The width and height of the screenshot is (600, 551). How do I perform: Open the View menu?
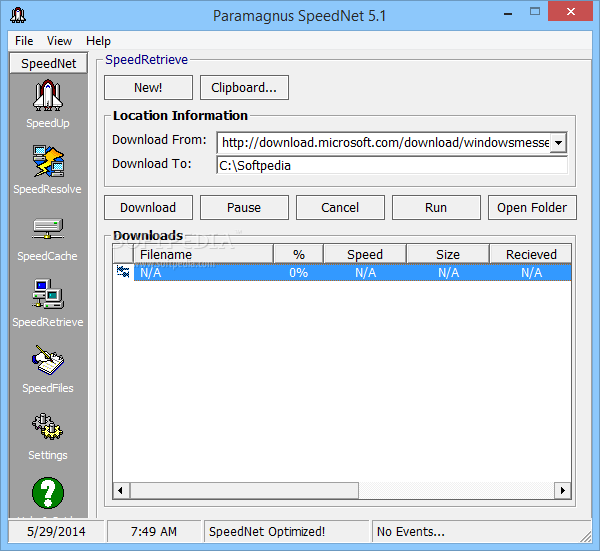click(59, 41)
